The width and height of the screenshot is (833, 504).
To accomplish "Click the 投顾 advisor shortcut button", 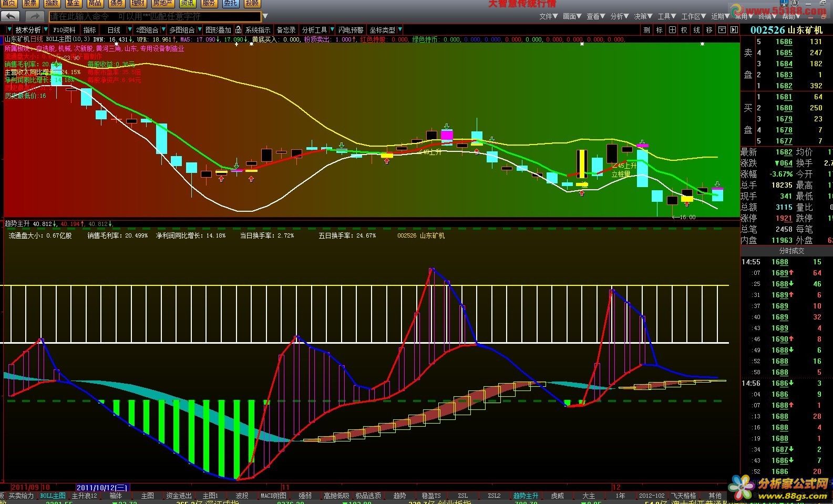I will pyautogui.click(x=252, y=3).
